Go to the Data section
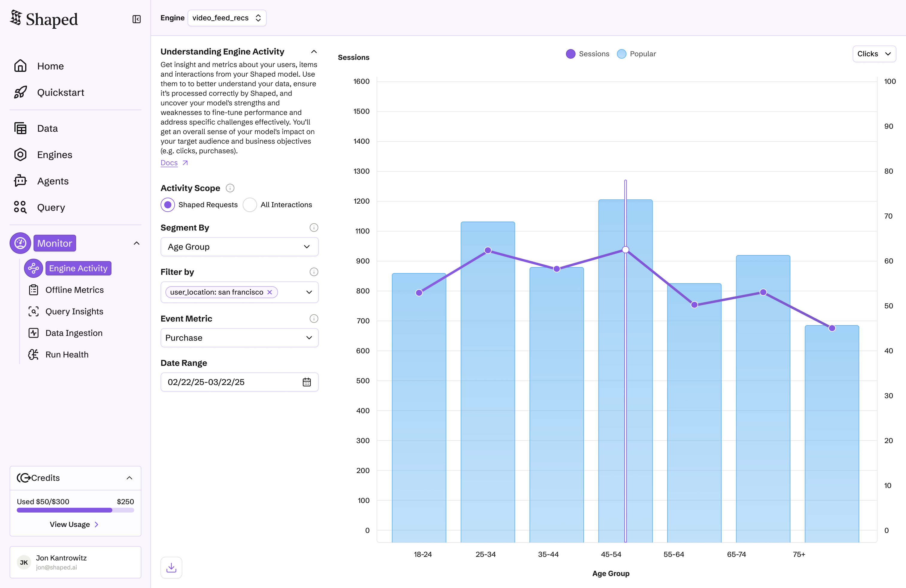906x588 pixels. (75, 128)
